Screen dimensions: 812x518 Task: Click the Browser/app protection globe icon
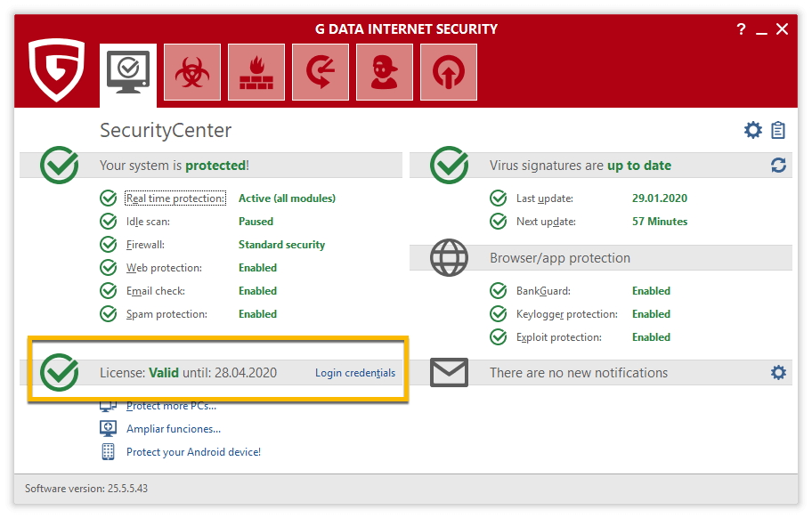click(449, 257)
